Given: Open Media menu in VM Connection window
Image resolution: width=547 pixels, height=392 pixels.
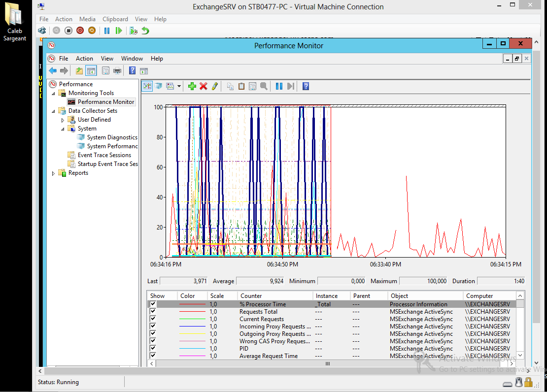Looking at the screenshot, I should [87, 19].
